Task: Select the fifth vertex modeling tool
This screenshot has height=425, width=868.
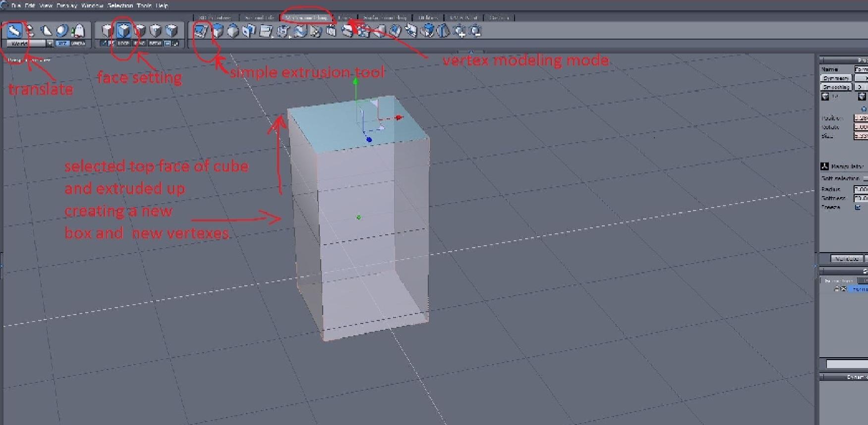Action: [266, 31]
